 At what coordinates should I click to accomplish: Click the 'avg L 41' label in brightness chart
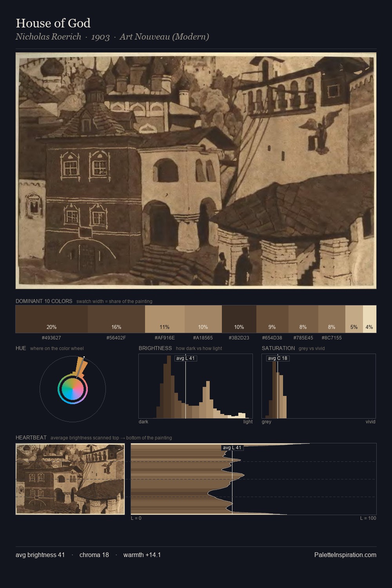pos(185,358)
